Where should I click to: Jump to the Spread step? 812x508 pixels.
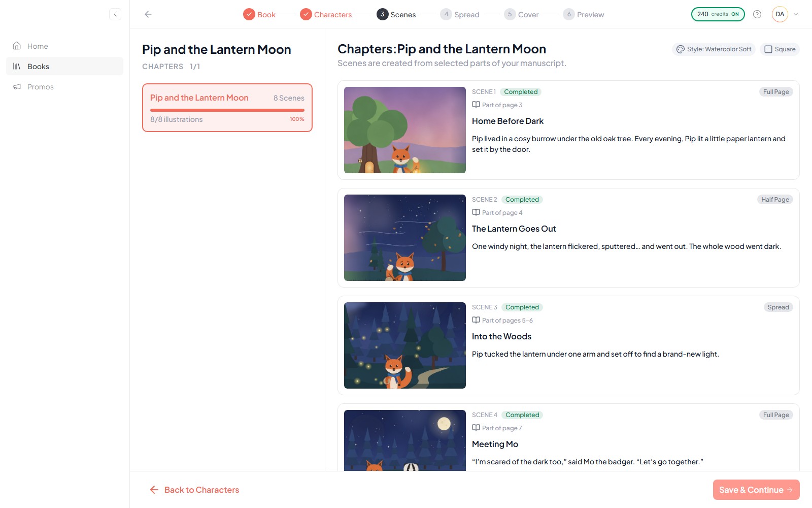pyautogui.click(x=460, y=15)
